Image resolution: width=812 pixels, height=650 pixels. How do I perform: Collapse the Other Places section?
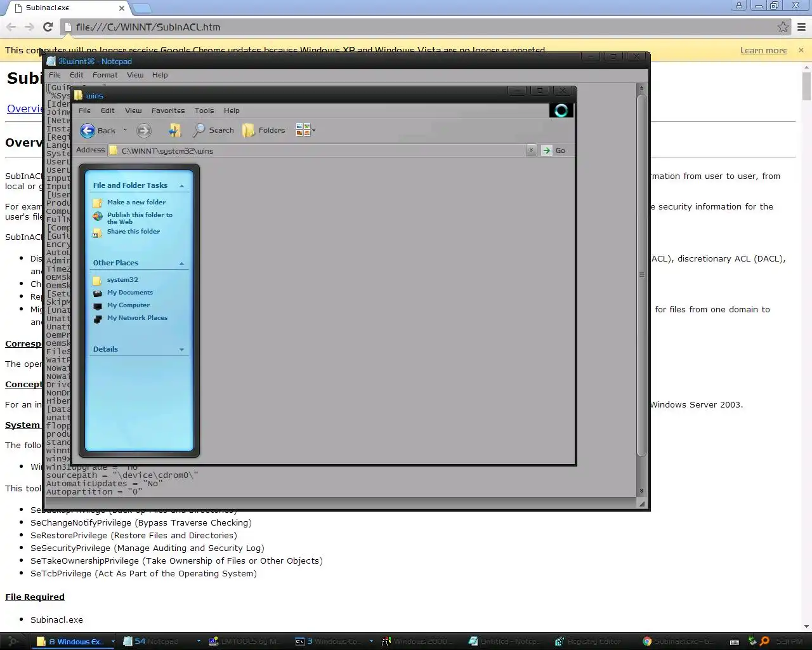pos(182,263)
